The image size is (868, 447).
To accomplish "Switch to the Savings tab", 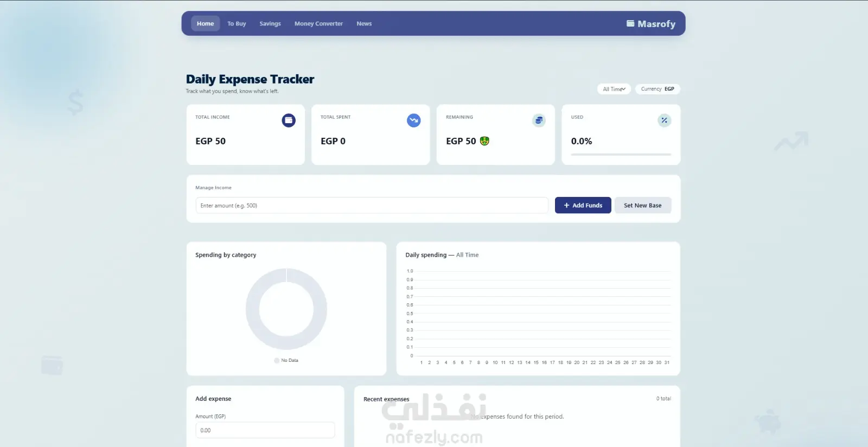I will 270,23.
